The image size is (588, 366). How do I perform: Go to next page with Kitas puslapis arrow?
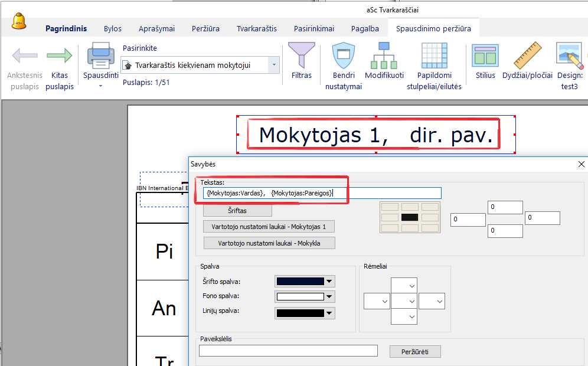pos(60,56)
